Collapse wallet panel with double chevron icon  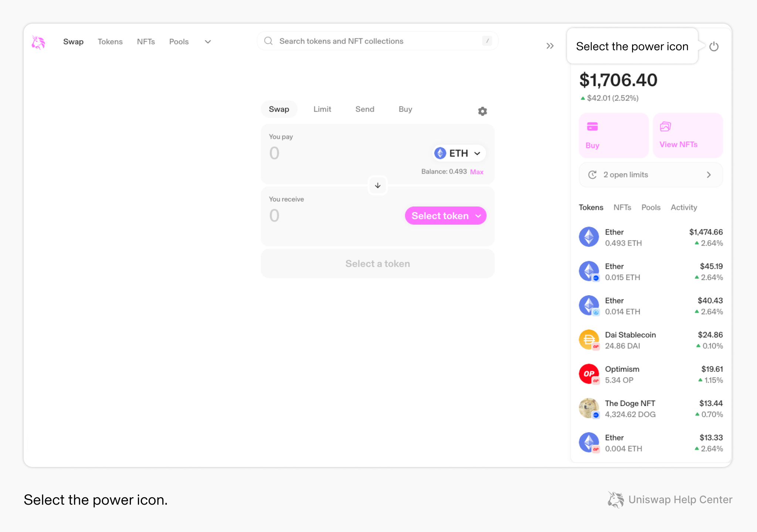pos(550,46)
